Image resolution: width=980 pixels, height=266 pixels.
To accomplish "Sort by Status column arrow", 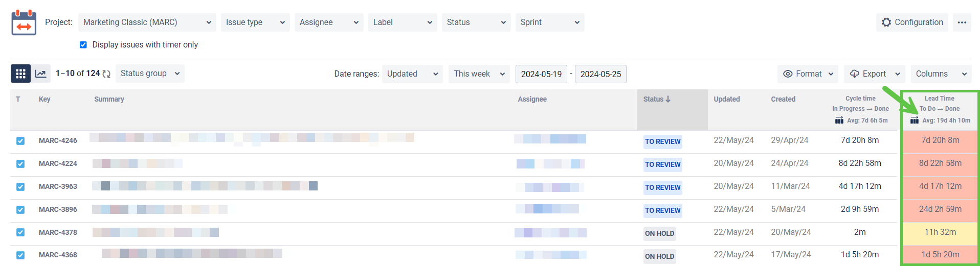I will [x=668, y=99].
